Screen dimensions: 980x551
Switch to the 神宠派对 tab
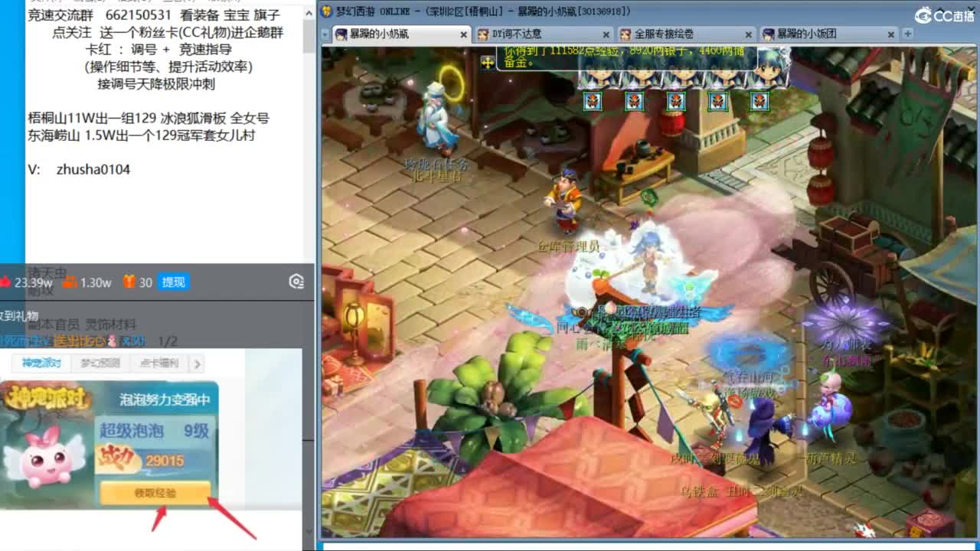click(x=41, y=364)
